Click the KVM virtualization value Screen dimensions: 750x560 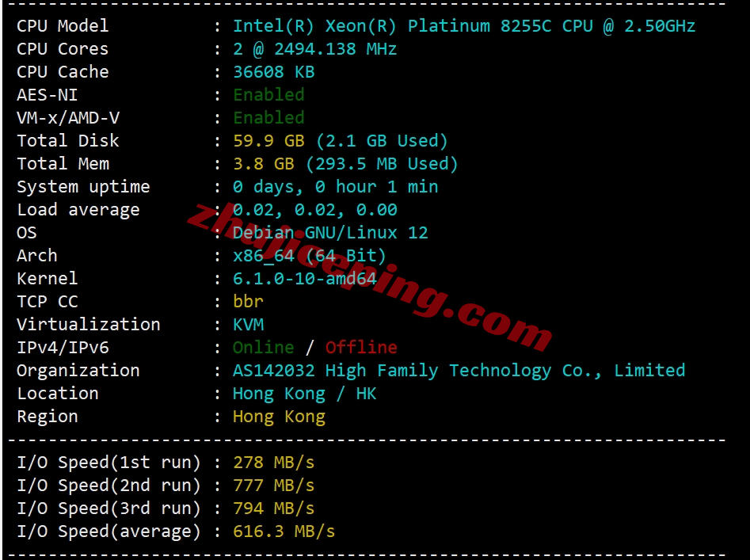pos(248,324)
